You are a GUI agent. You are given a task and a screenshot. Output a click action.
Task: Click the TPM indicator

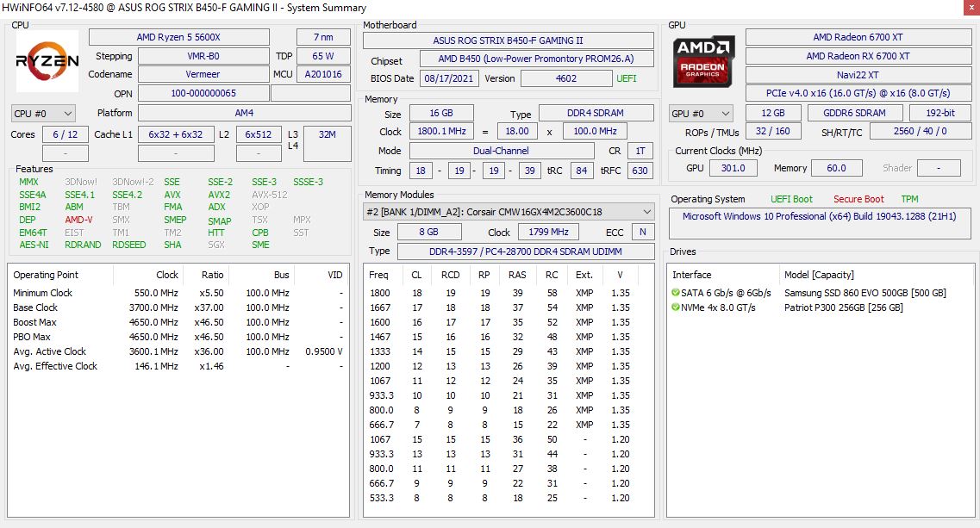(909, 199)
